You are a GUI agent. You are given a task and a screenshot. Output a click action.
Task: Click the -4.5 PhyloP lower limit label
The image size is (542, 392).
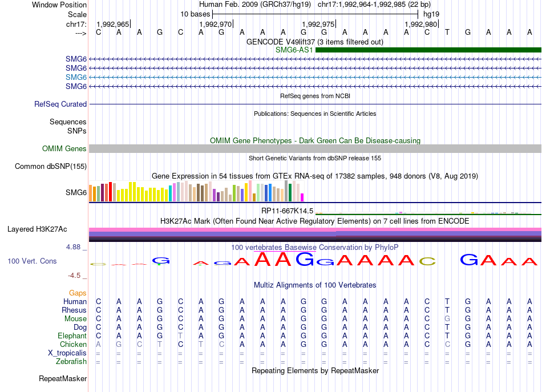(74, 276)
